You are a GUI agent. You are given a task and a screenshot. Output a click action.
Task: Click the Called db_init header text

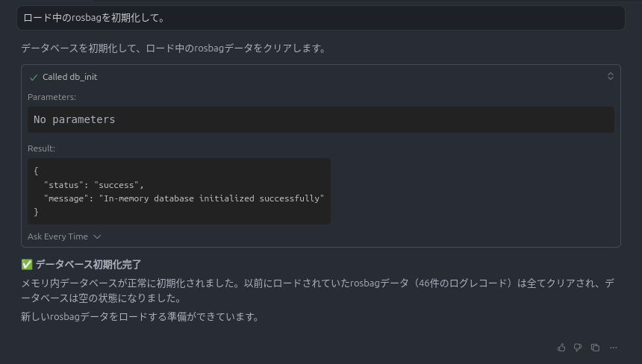pos(69,77)
